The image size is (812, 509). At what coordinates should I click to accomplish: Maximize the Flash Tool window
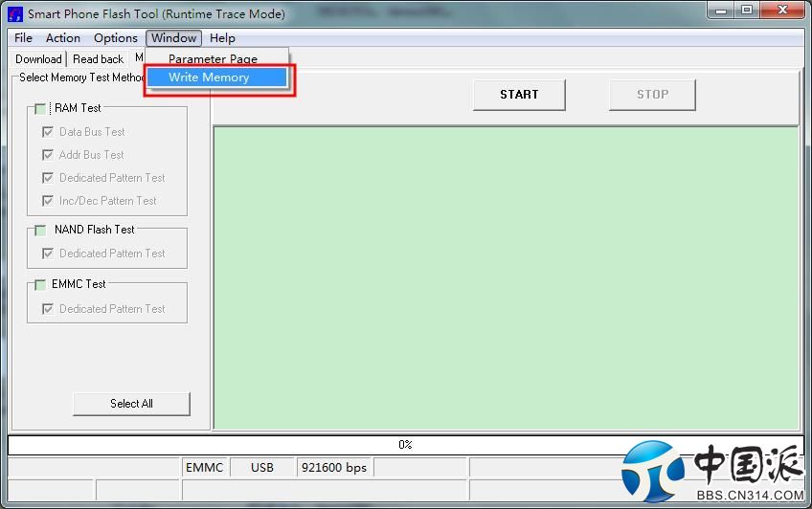[x=747, y=10]
